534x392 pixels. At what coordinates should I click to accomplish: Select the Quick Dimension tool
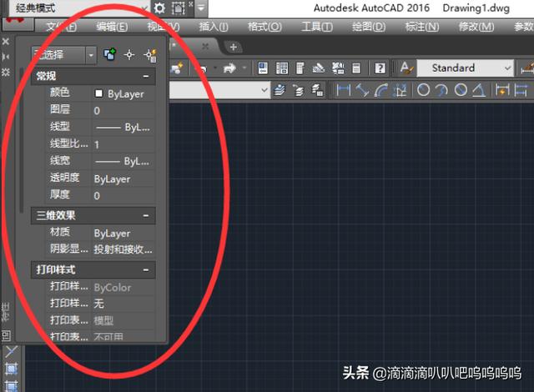(x=502, y=90)
